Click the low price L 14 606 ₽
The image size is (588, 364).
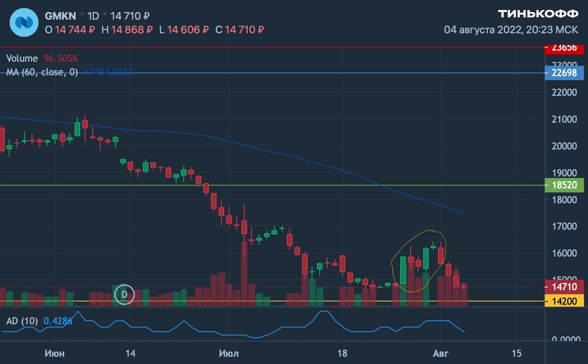184,30
